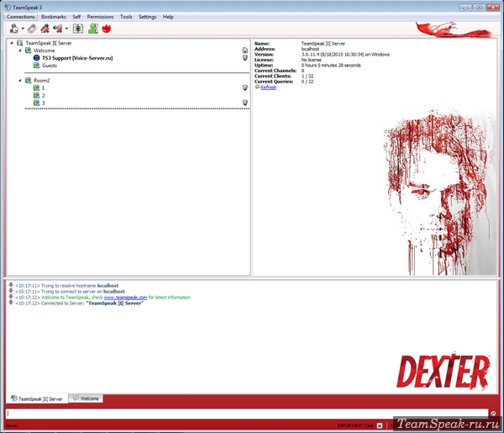Viewport: 504px width, 433px height.
Task: Click the Room2 channel icon
Action: (x=29, y=80)
